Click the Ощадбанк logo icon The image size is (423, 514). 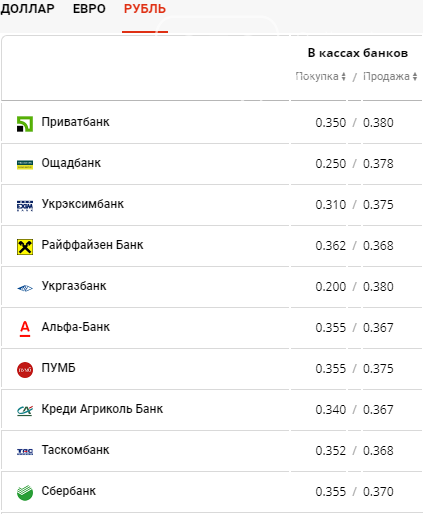coord(25,165)
